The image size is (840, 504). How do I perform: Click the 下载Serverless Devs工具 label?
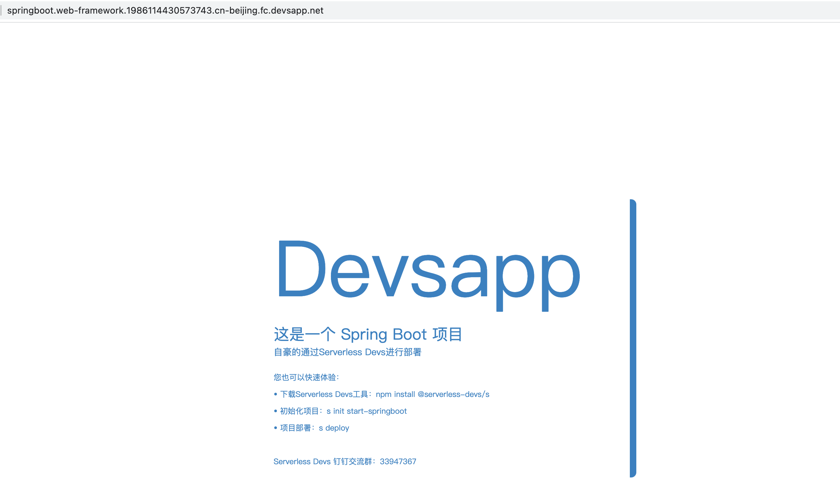(x=324, y=394)
